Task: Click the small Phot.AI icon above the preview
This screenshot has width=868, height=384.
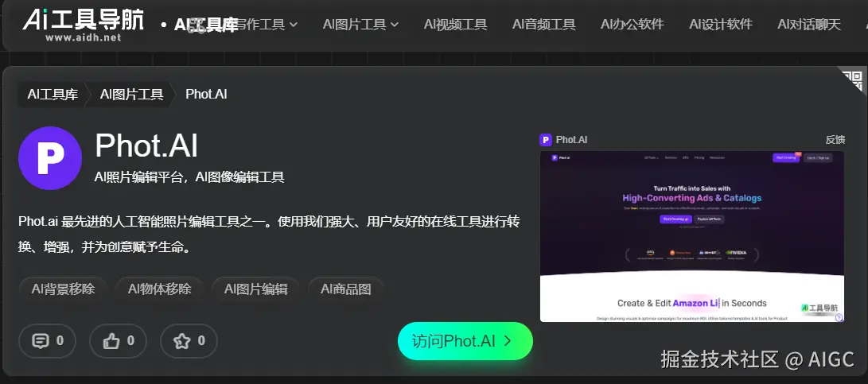Action: click(546, 140)
